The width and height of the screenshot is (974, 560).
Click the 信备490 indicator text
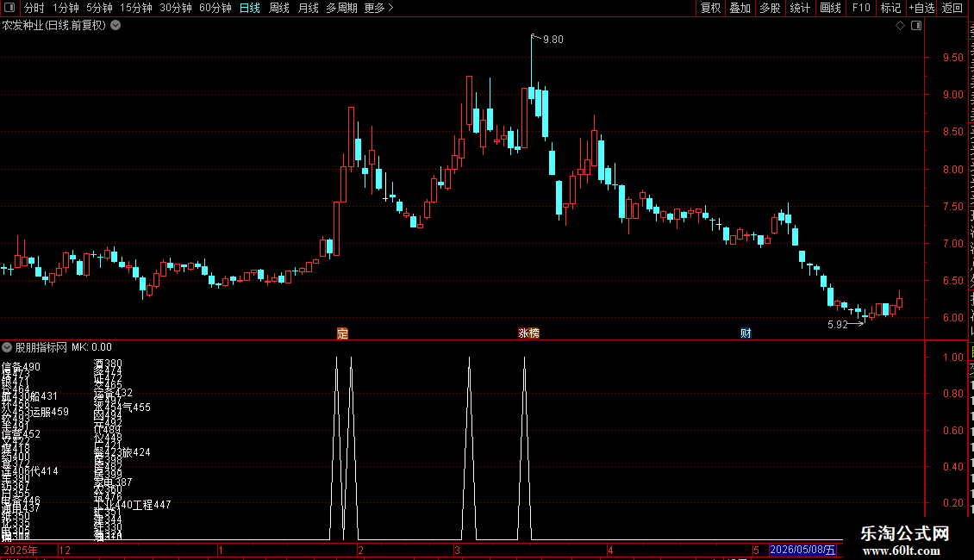(22, 368)
